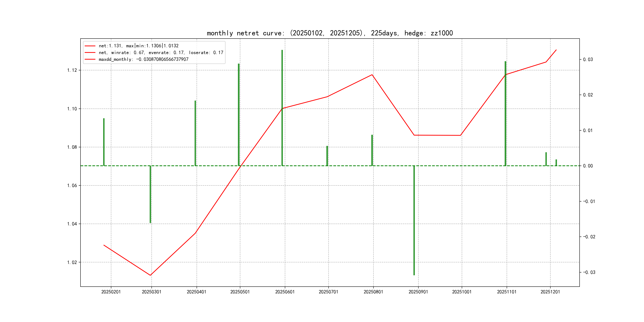This screenshot has height=322, width=644.
Task: Click the -0.03 right y-axis tick label
Action: pyautogui.click(x=589, y=272)
